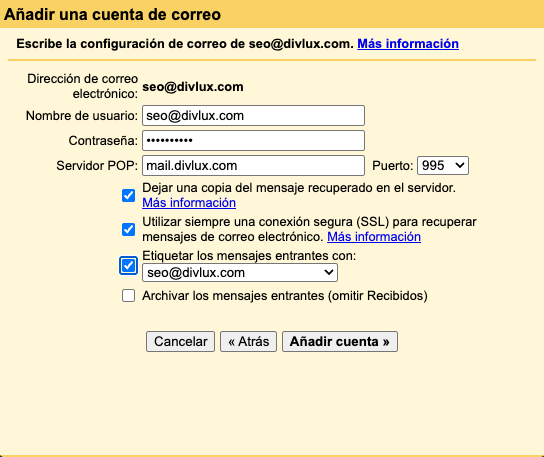The image size is (544, 457).
Task: Click the 'Dirección de correo electrónico:' label
Action: (83, 86)
